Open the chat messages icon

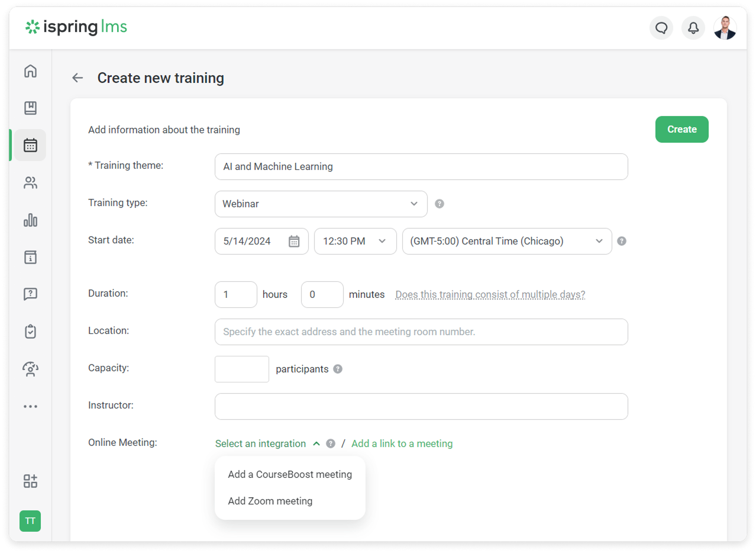tap(661, 28)
